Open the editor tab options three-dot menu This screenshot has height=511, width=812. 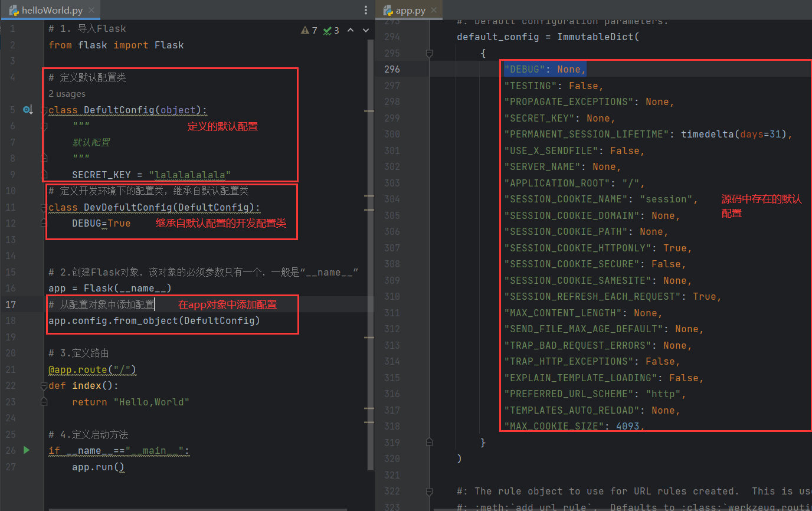(366, 11)
